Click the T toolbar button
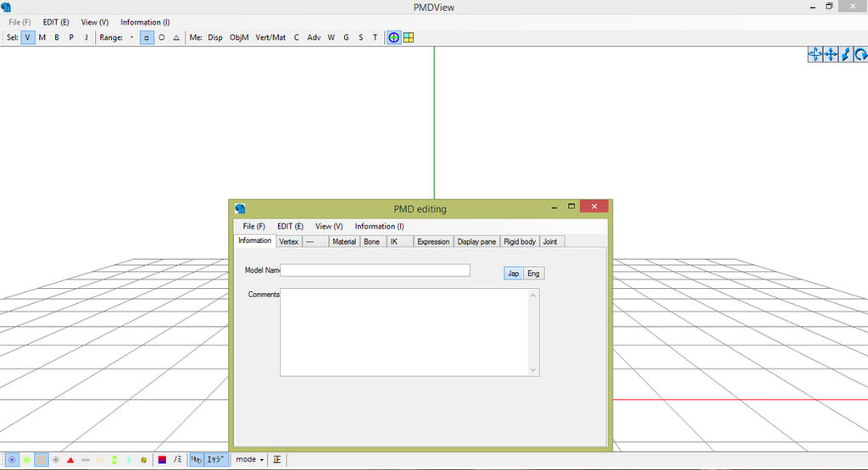This screenshot has width=868, height=470. click(375, 37)
